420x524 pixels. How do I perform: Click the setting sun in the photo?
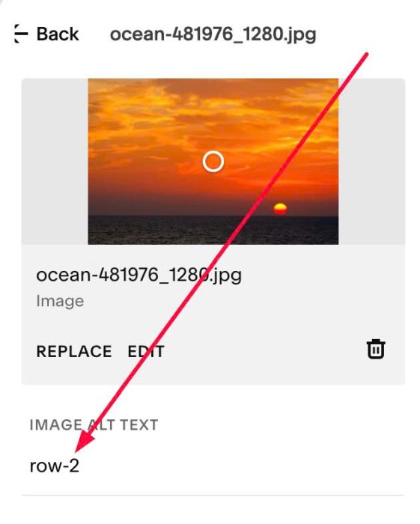coord(280,209)
